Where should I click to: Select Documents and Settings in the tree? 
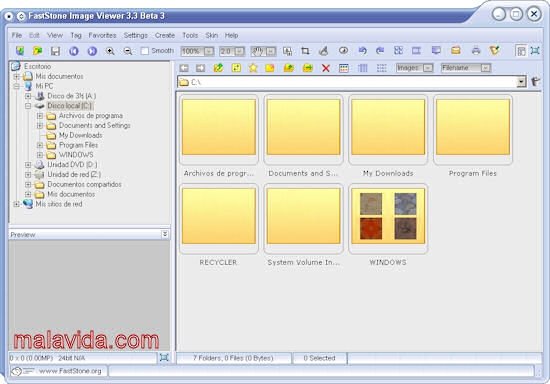95,125
